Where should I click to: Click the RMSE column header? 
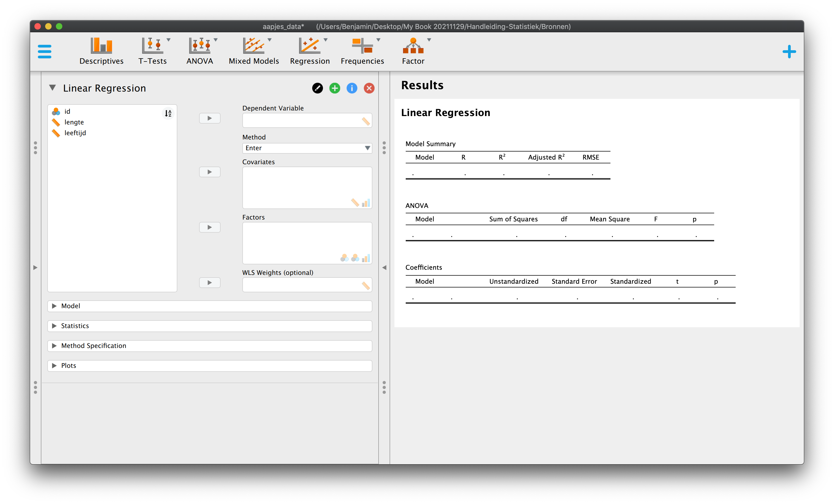pyautogui.click(x=591, y=157)
